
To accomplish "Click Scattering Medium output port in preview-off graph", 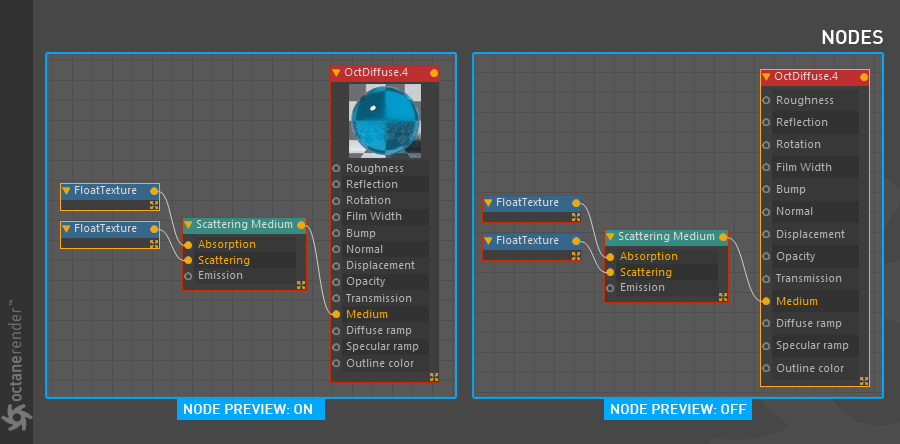I will [x=723, y=237].
